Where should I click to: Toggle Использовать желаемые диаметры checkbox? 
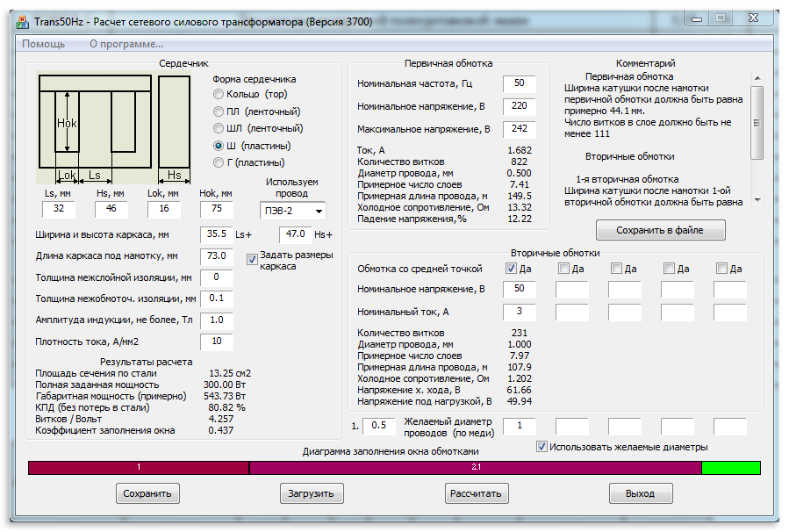[542, 447]
